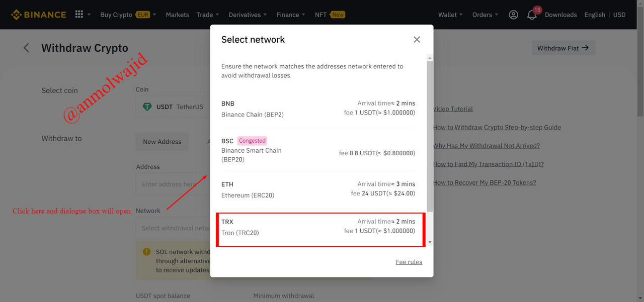Select the BNB Binance Chain (BEP2) network
Viewport: 644px width, 302px height.
[x=318, y=109]
